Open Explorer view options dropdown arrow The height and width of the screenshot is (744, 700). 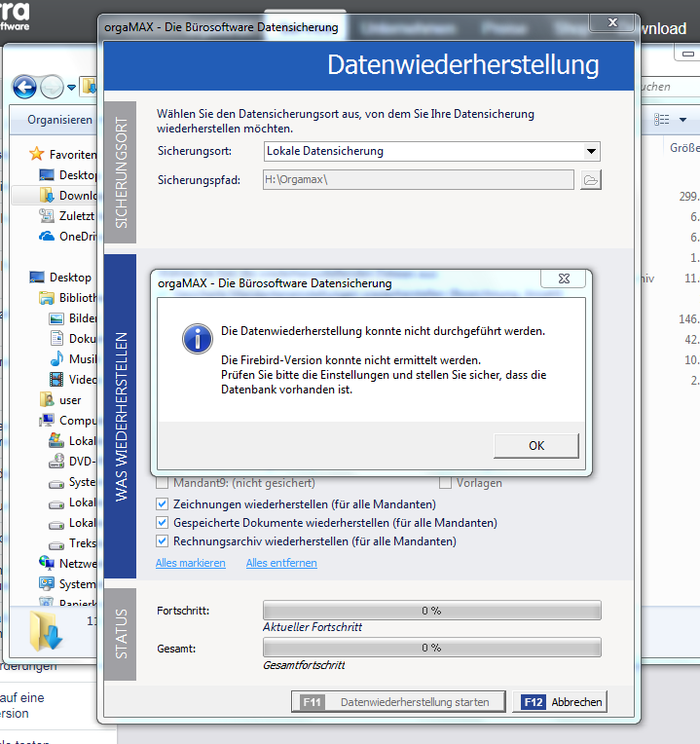682,120
